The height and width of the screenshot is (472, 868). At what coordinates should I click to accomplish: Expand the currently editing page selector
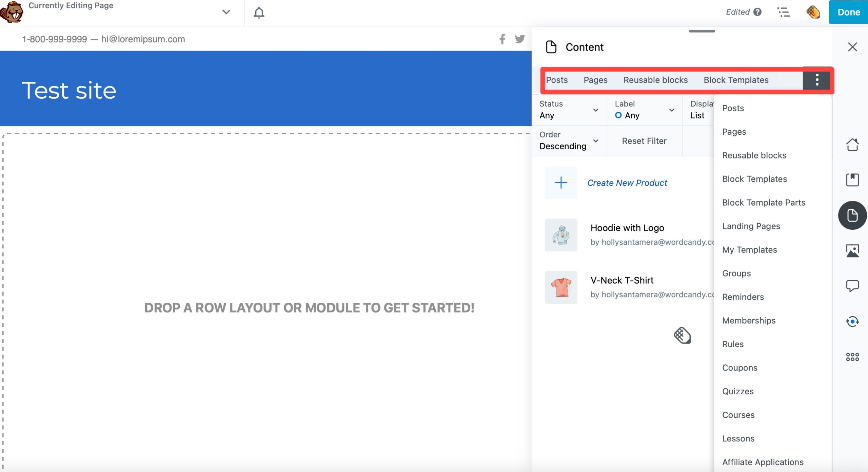click(x=226, y=12)
